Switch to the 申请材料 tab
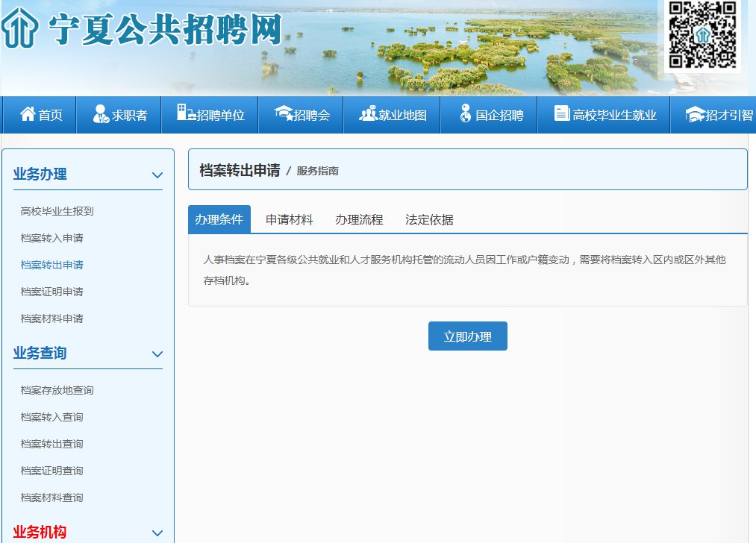This screenshot has width=756, height=543. pos(290,219)
